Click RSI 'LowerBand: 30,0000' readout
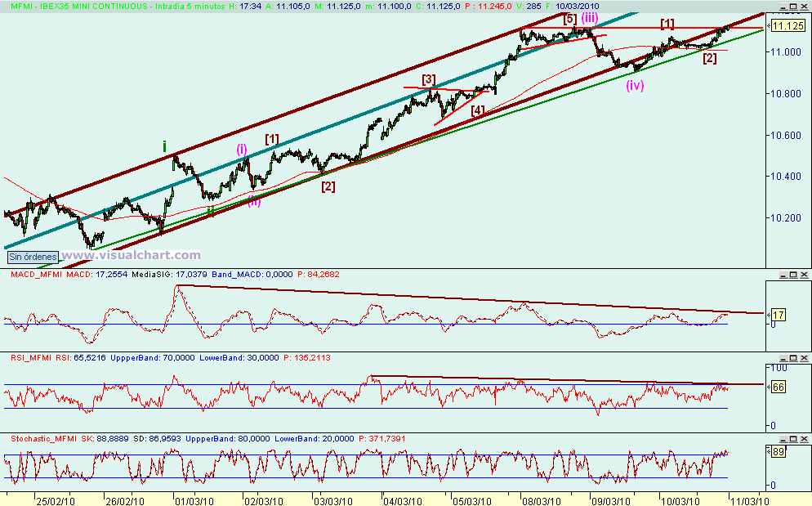The image size is (812, 506). click(x=239, y=358)
